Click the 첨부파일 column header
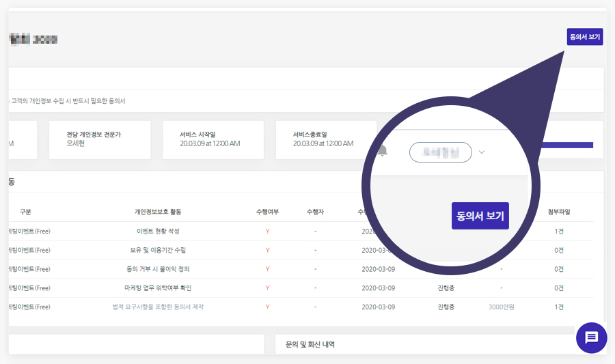The image size is (615, 364). point(559,212)
